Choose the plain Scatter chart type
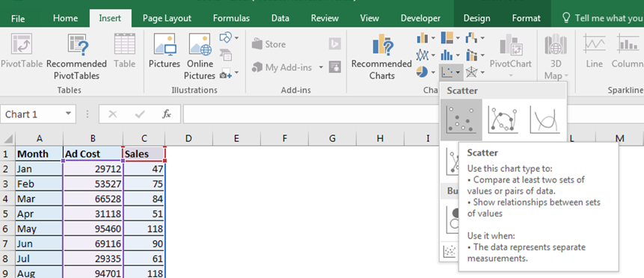This screenshot has width=644, height=278. (461, 120)
